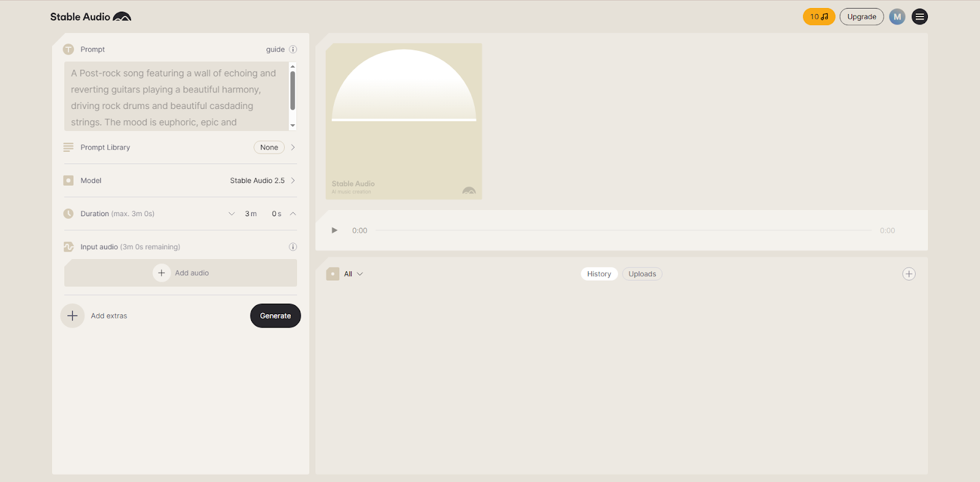This screenshot has width=980, height=482.
Task: Click the Upgrade button
Action: tap(861, 17)
